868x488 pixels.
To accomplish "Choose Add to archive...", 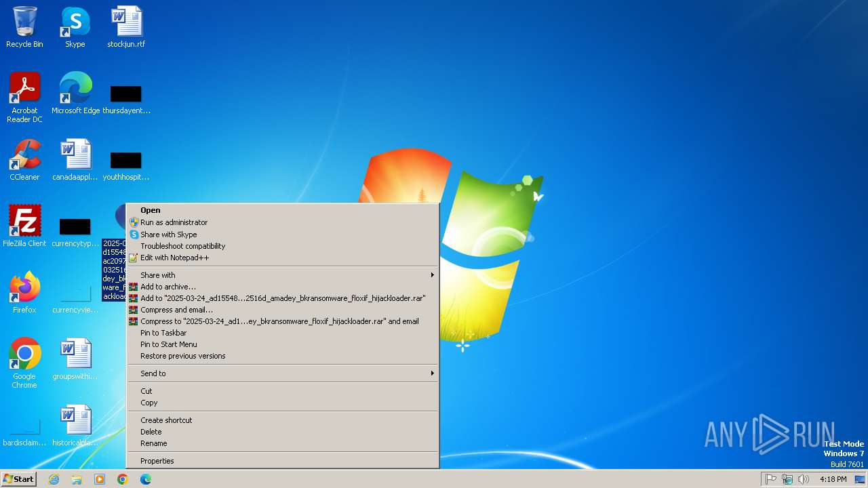I will (283, 287).
